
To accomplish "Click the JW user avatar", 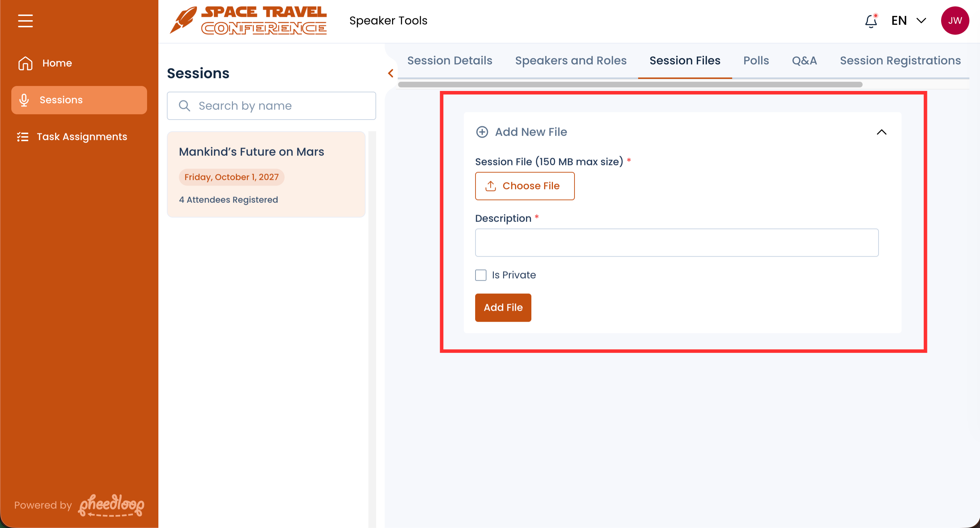I will pos(955,21).
